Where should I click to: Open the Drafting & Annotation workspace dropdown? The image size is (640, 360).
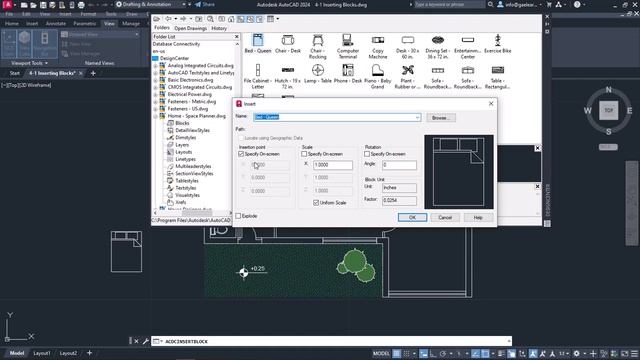pyautogui.click(x=184, y=4)
